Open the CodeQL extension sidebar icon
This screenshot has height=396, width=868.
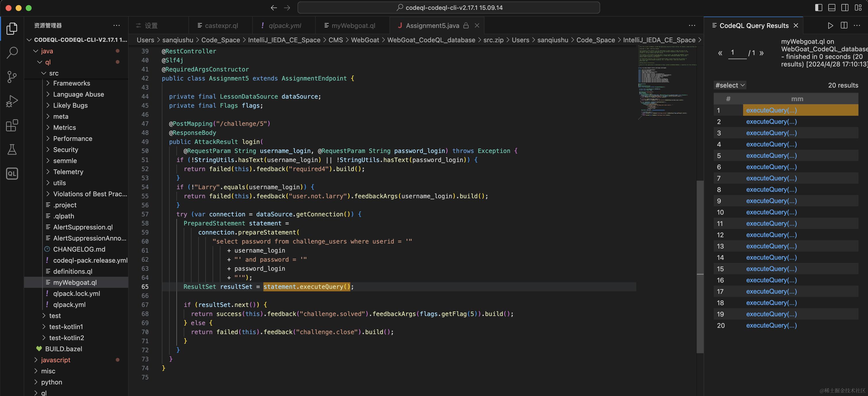[12, 174]
